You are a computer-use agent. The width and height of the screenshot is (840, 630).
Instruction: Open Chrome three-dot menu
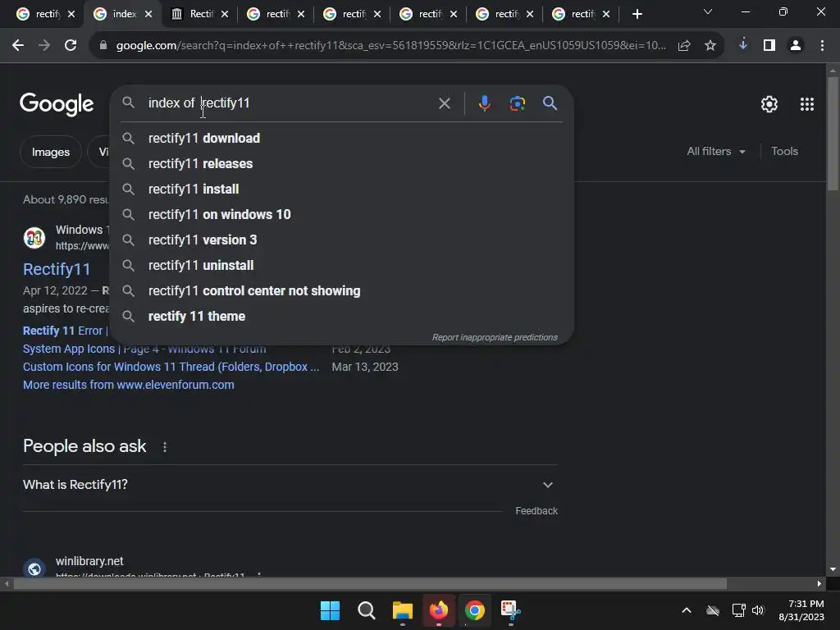coord(822,46)
